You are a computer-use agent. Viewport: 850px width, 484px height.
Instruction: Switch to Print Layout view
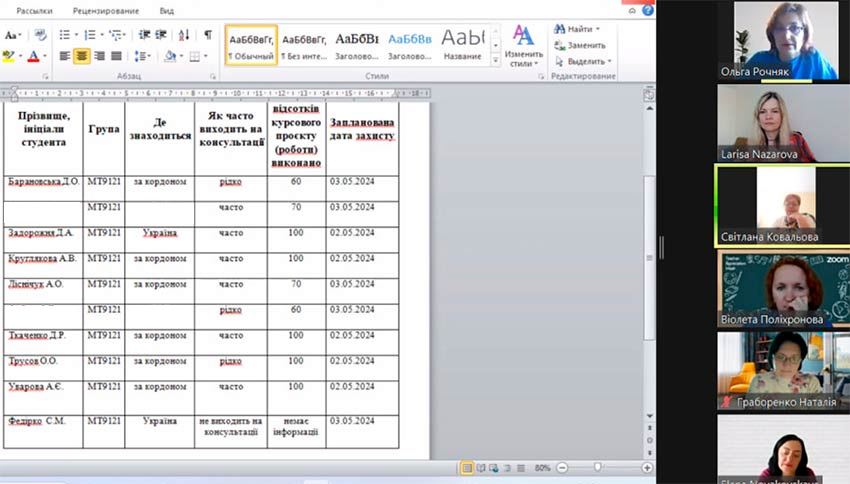click(467, 468)
